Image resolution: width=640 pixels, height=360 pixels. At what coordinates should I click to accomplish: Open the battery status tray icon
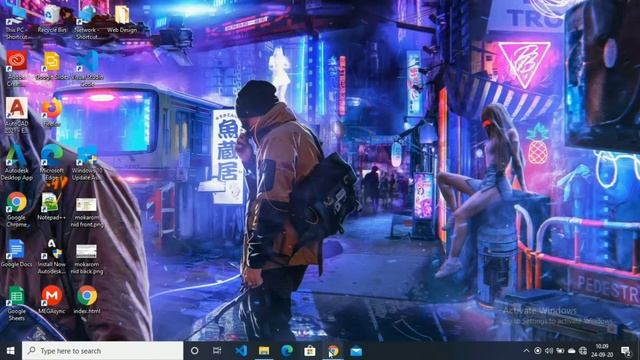pos(560,351)
